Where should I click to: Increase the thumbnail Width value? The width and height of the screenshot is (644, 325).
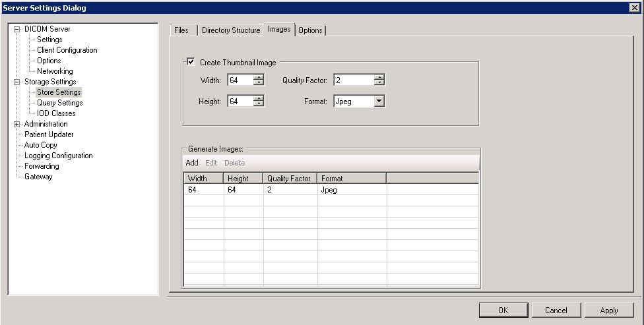tap(259, 77)
